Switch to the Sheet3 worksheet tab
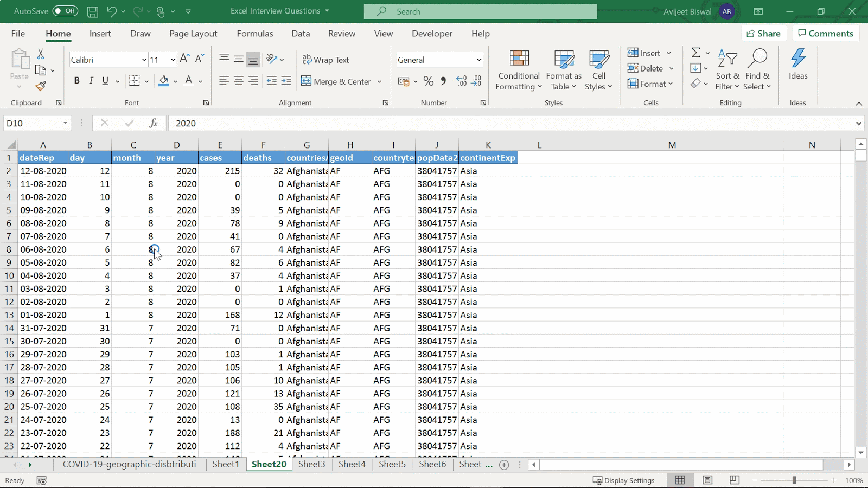 311,464
